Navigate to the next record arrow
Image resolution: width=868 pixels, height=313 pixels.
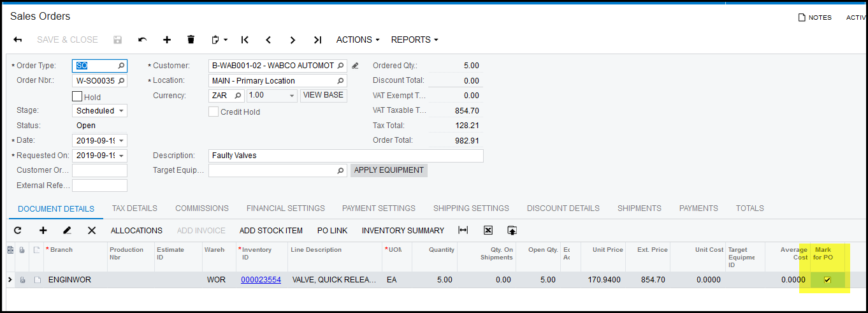[x=293, y=40]
